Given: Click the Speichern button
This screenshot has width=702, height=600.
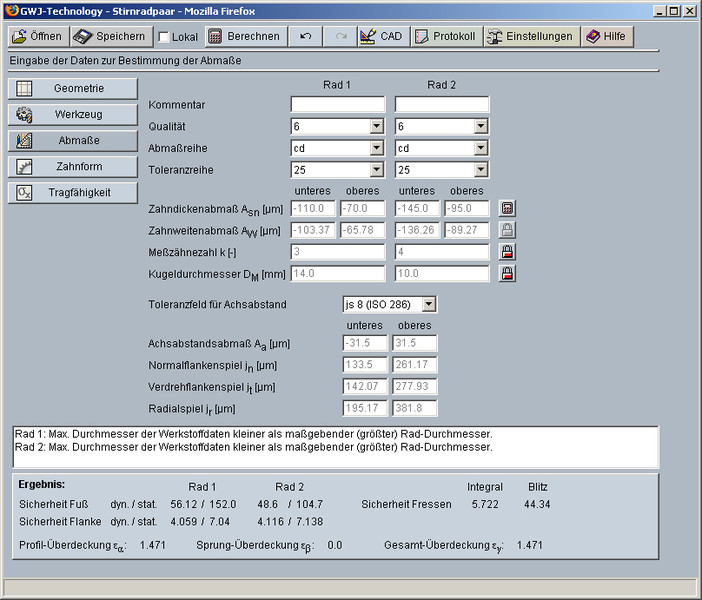Looking at the screenshot, I should [x=112, y=37].
